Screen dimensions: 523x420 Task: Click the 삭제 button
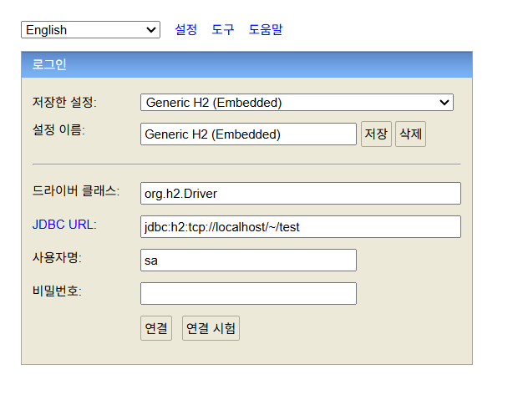[x=410, y=134]
